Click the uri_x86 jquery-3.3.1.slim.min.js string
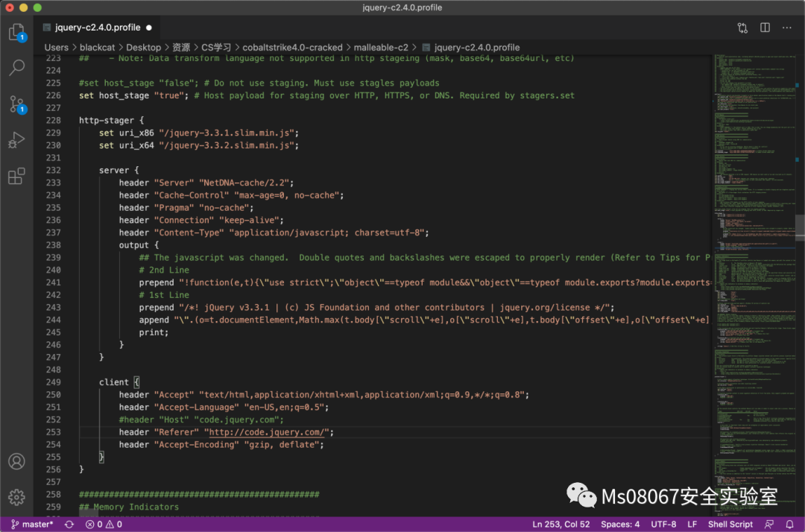This screenshot has width=805, height=532. pyautogui.click(x=227, y=133)
